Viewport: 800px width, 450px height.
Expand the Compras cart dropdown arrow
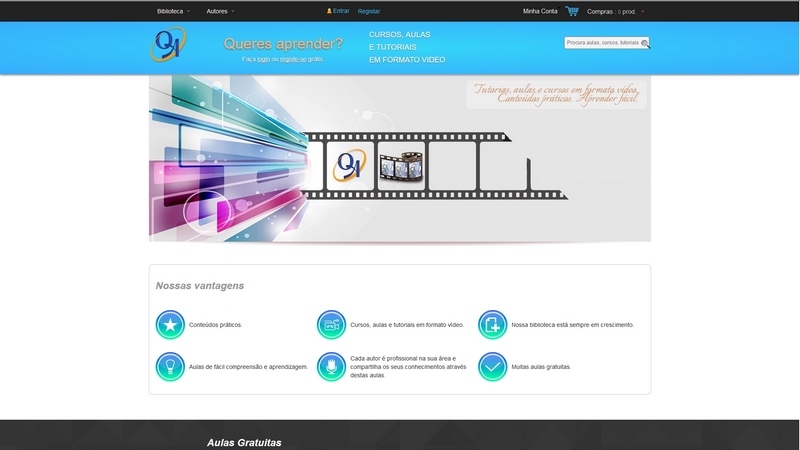point(643,12)
